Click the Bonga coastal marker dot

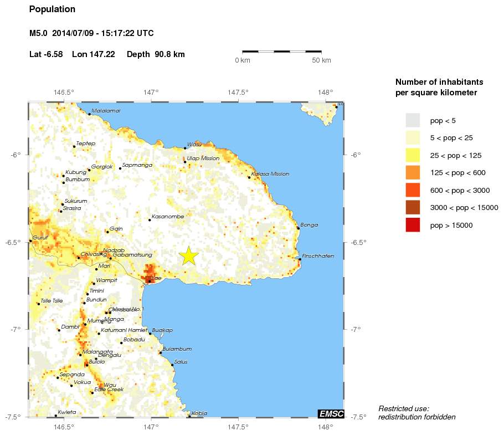click(x=299, y=228)
